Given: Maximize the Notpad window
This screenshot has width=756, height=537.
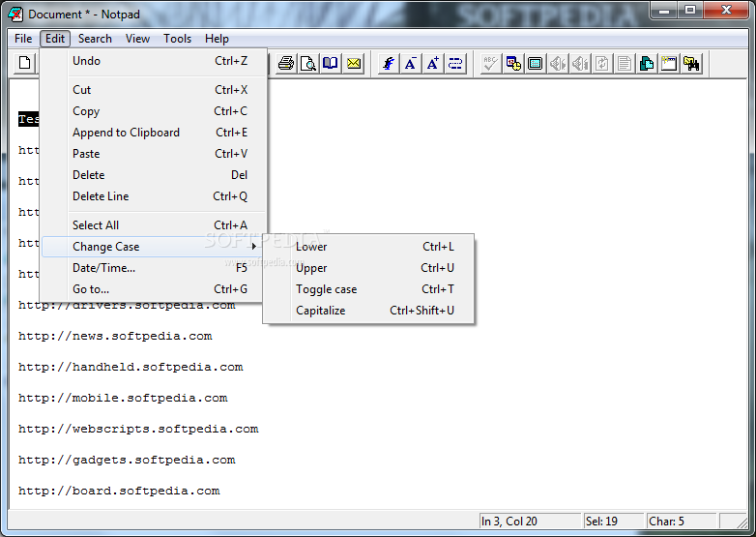Looking at the screenshot, I should click(x=690, y=10).
